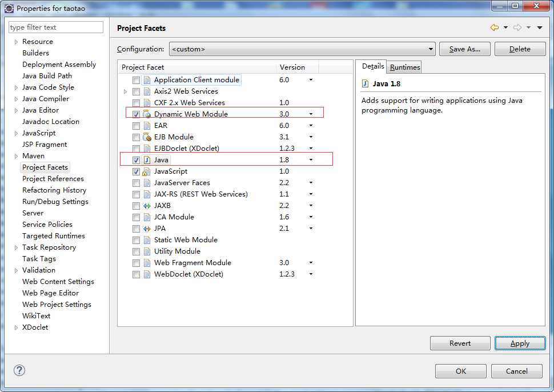
Task: Expand the Java Compiler tree node
Action: (x=16, y=99)
